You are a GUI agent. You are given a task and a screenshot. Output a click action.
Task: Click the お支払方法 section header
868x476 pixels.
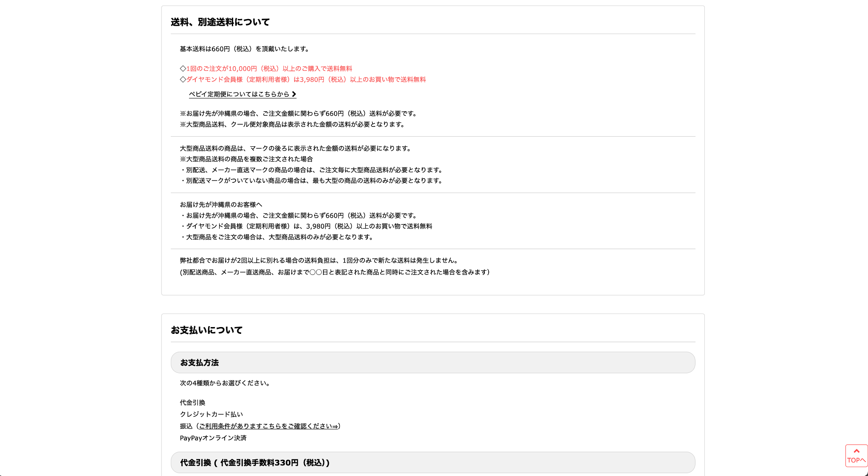(433, 363)
